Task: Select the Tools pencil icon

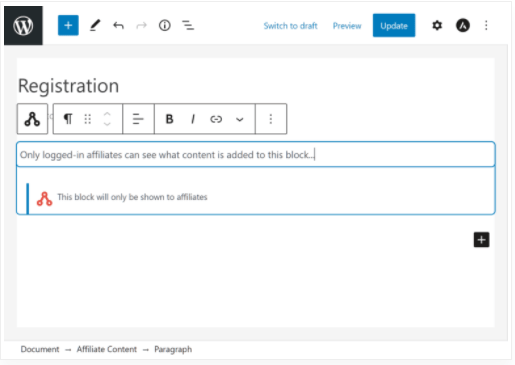Action: pyautogui.click(x=95, y=25)
